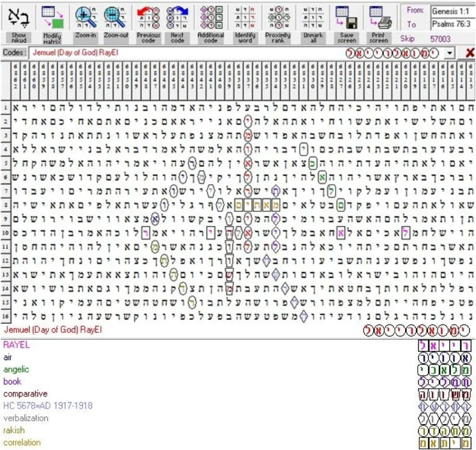Click the red circled Hebrew code beside Codes dropdown
The image size is (476, 450).
tap(393, 54)
